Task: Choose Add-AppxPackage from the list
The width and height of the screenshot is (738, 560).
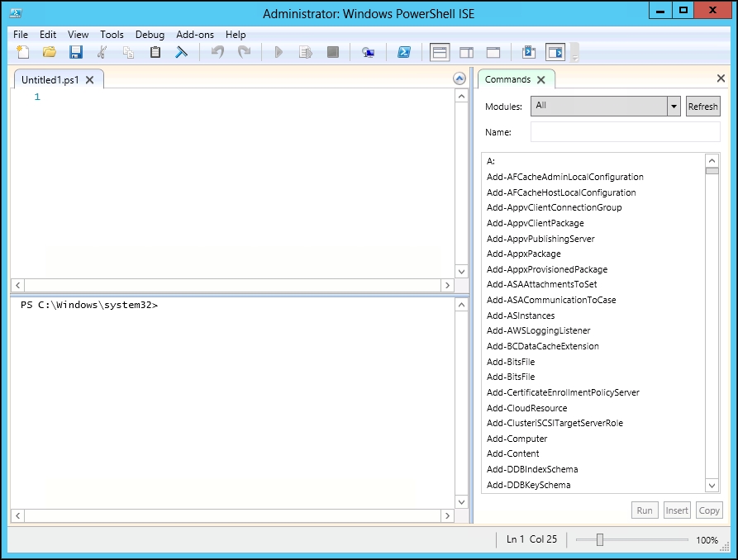Action: 523,254
